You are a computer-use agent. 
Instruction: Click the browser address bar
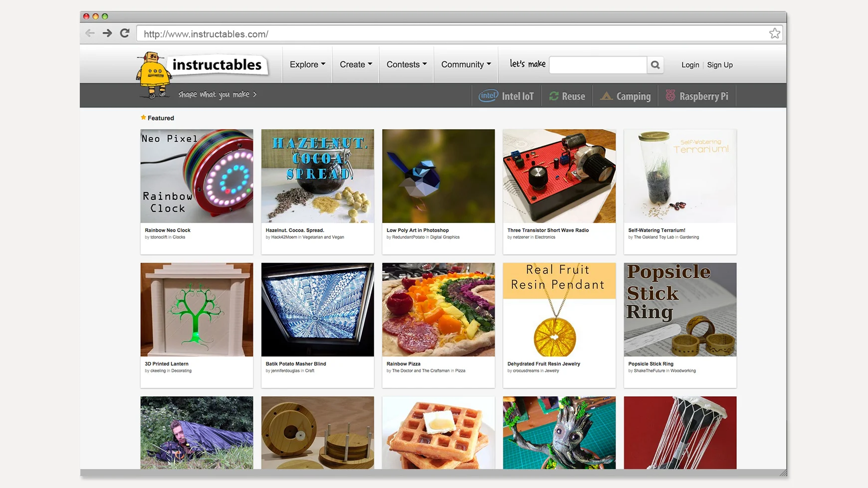[451, 34]
